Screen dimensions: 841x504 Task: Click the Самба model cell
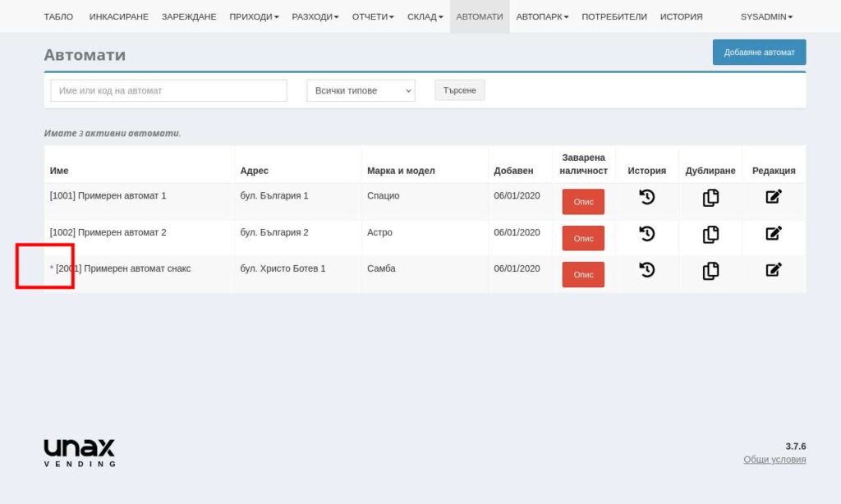tap(381, 268)
